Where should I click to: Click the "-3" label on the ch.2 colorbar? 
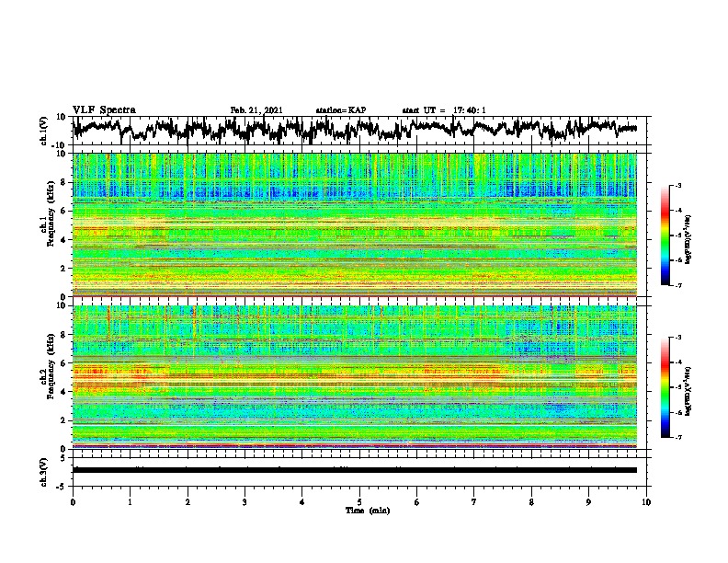pos(678,338)
